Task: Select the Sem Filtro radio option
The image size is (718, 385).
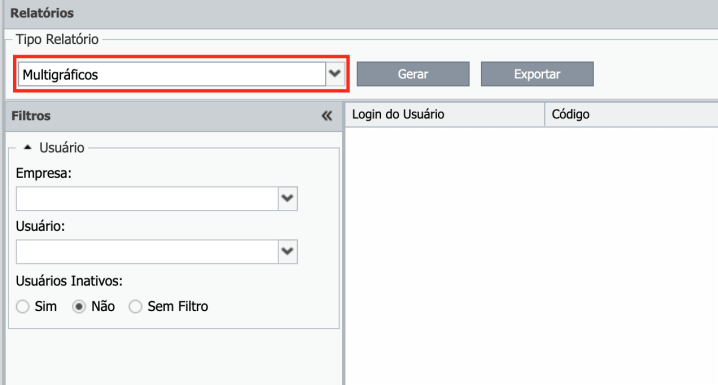Action: pos(135,306)
